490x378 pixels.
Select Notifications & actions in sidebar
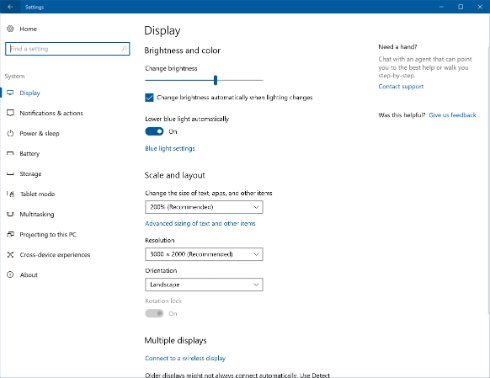click(51, 113)
